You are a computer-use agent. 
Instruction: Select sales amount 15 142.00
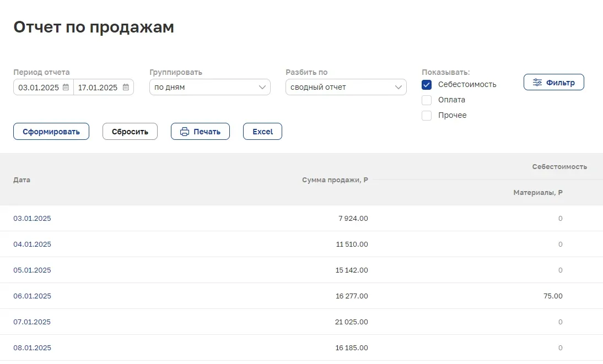(352, 270)
